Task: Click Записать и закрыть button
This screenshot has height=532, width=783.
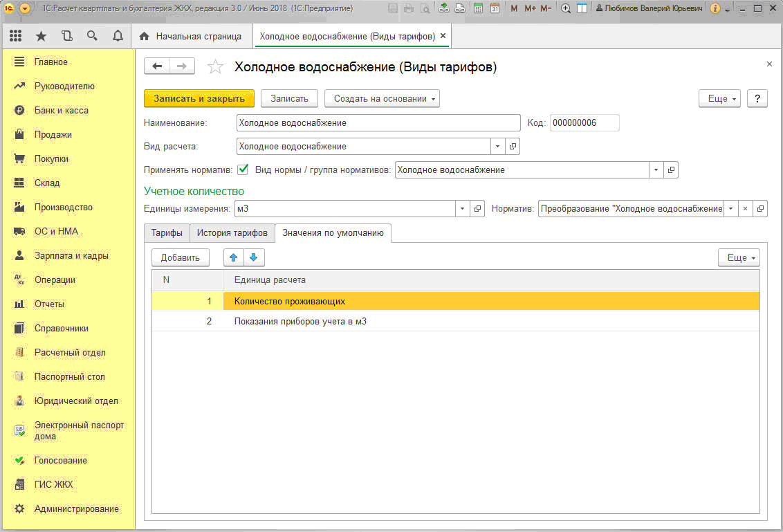Action: pyautogui.click(x=199, y=98)
